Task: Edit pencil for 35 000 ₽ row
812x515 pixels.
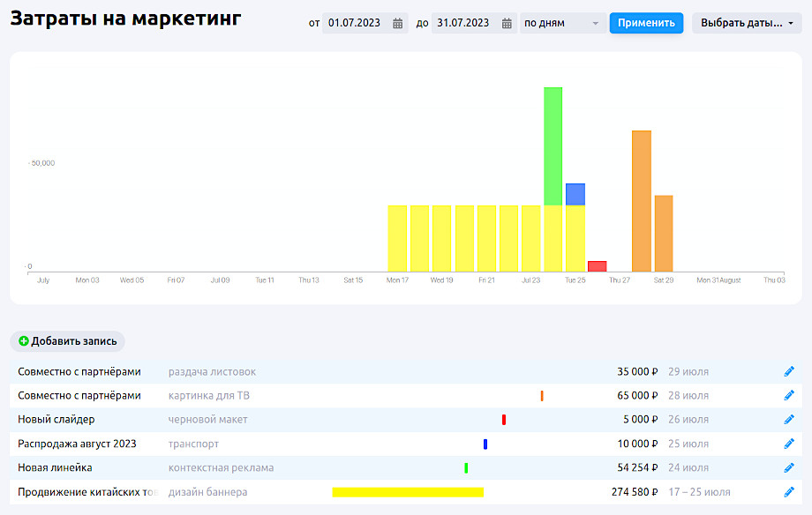Action: coord(789,371)
